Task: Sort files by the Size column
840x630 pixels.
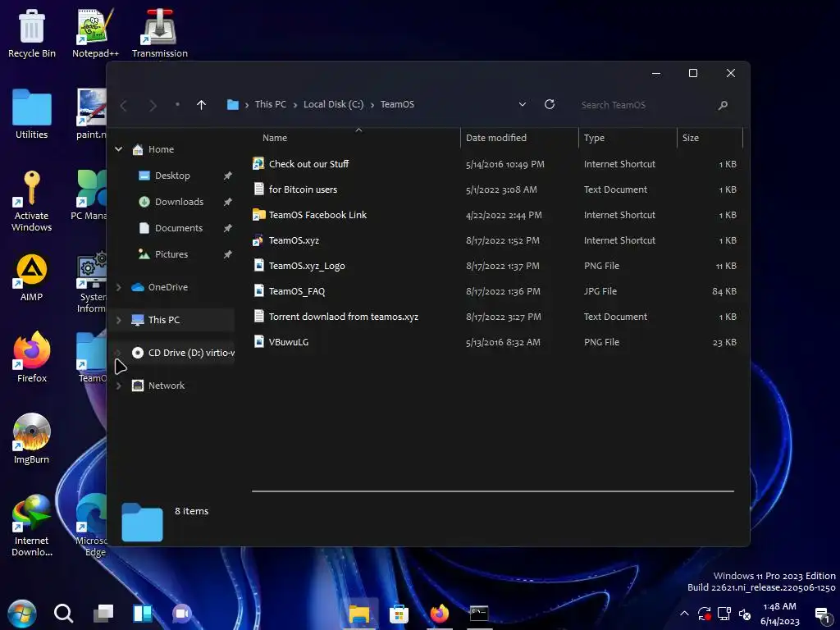Action: [710, 138]
